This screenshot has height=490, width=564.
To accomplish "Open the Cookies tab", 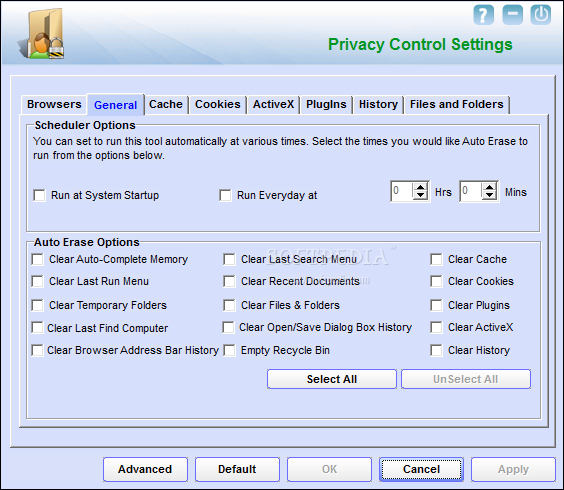I will [218, 104].
